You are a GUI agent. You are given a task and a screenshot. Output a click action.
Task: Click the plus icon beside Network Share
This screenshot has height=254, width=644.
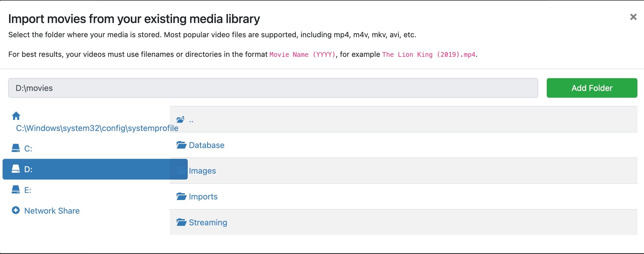(x=16, y=210)
